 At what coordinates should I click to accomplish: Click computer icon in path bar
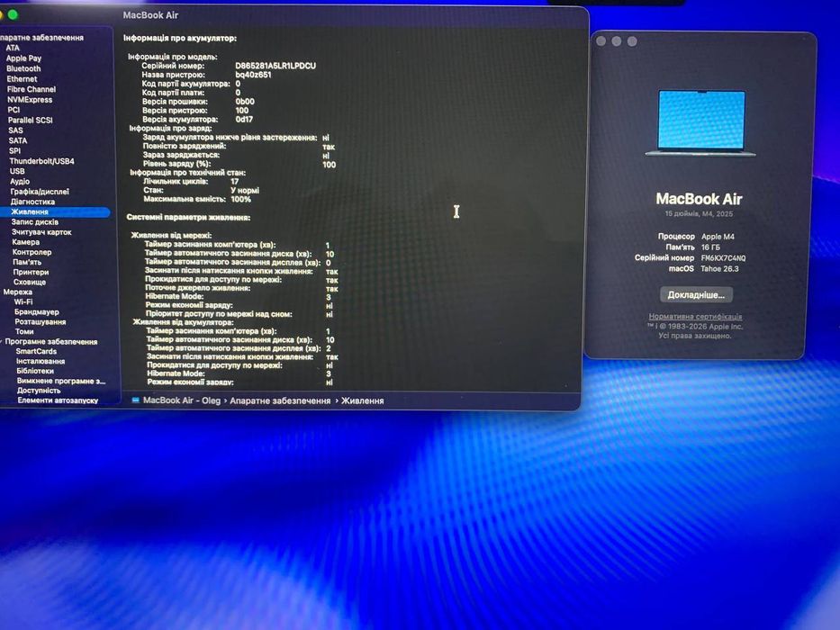click(x=136, y=400)
